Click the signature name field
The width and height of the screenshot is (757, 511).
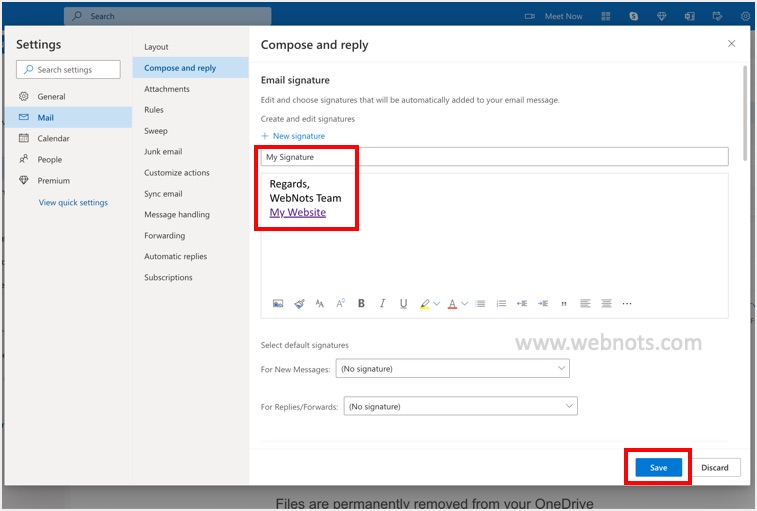tap(494, 157)
